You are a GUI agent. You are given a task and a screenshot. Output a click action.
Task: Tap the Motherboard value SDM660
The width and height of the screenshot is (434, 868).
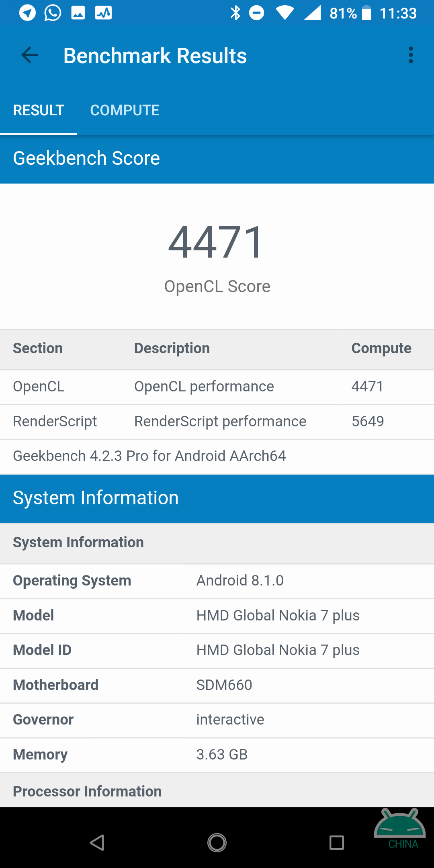point(224,685)
